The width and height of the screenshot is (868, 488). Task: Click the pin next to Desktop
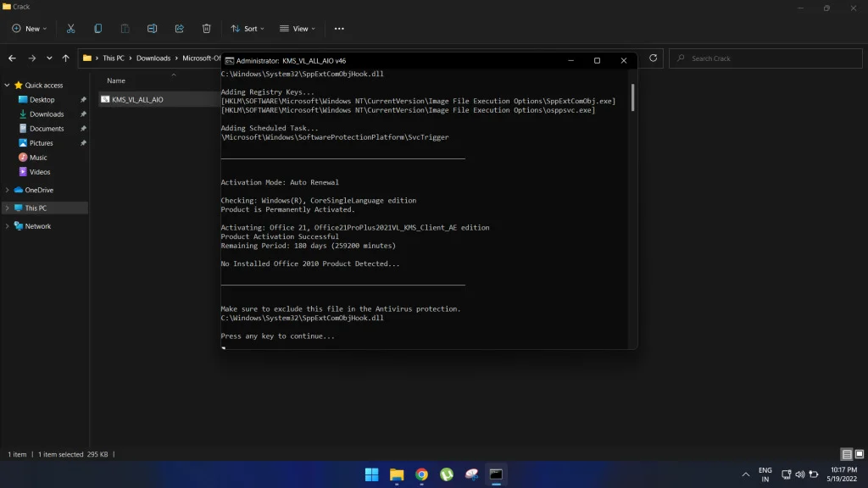83,100
